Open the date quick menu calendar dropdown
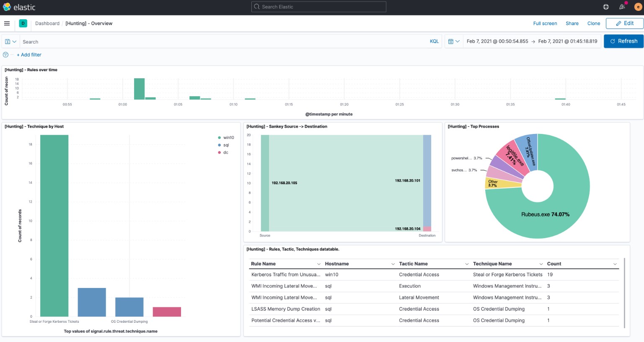The width and height of the screenshot is (644, 342). tap(454, 41)
